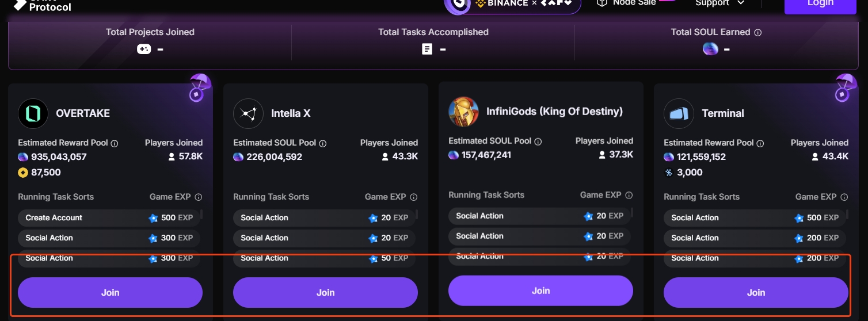868x321 pixels.
Task: Click the Intella X constellation logo
Action: 248,114
